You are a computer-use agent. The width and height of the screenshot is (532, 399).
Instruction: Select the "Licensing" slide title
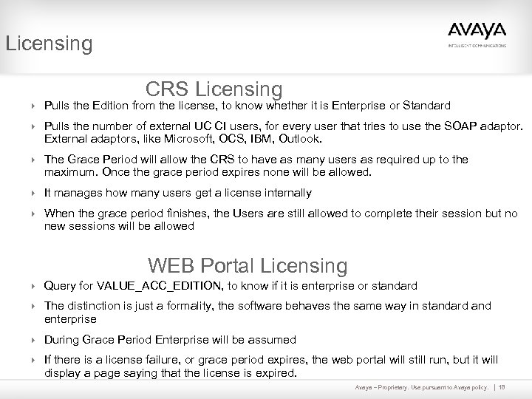[49, 44]
